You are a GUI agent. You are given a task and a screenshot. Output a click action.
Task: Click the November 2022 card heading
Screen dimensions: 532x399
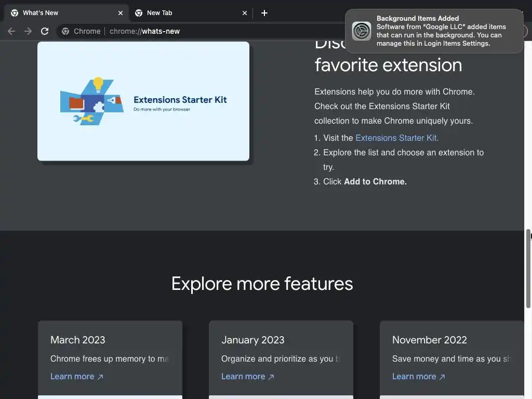430,340
